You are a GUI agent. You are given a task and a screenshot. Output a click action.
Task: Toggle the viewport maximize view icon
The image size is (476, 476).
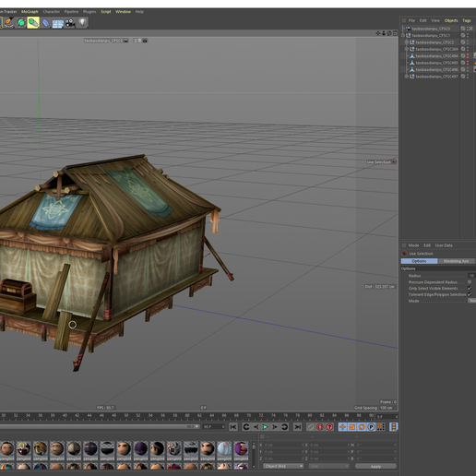[x=395, y=33]
